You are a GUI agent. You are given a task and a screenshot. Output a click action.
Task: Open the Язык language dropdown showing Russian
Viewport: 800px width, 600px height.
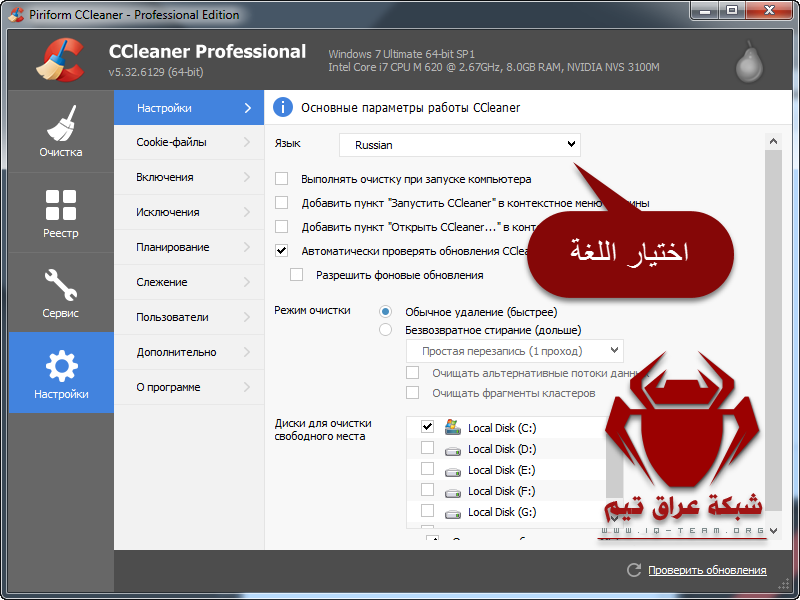pyautogui.click(x=460, y=145)
